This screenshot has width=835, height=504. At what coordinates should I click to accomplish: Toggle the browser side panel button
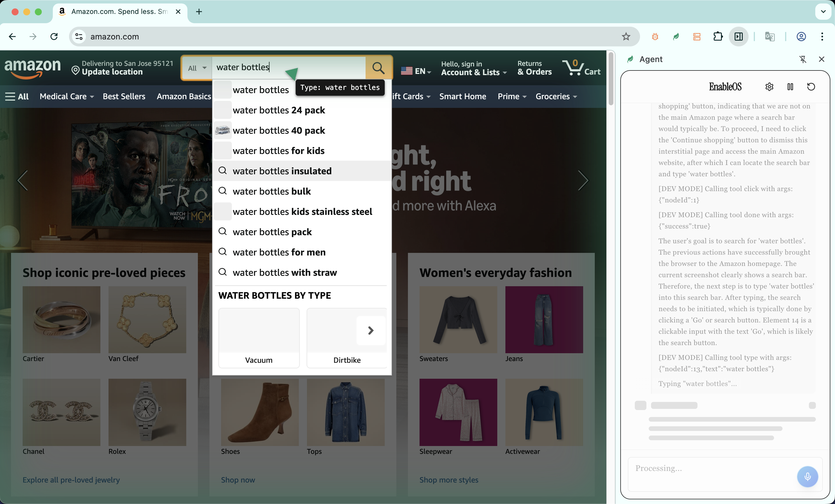click(738, 37)
